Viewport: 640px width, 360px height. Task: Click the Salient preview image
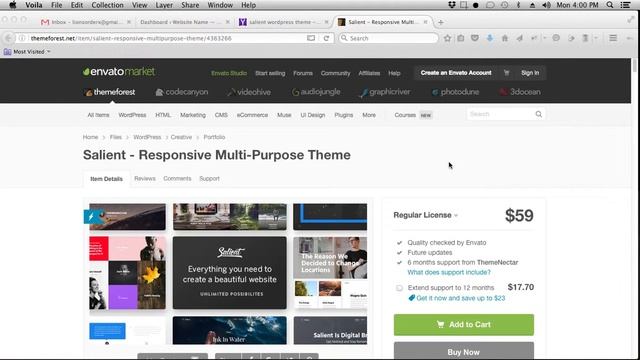tap(228, 273)
